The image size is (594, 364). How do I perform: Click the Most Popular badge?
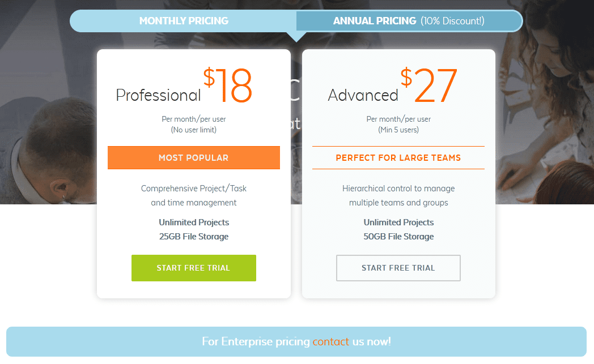tap(193, 157)
